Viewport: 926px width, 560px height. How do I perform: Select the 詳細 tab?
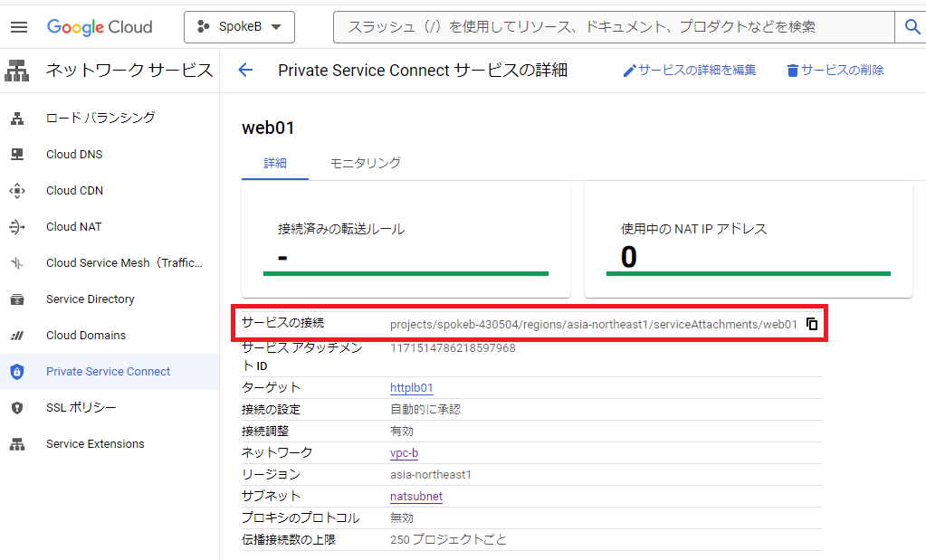coord(275,163)
